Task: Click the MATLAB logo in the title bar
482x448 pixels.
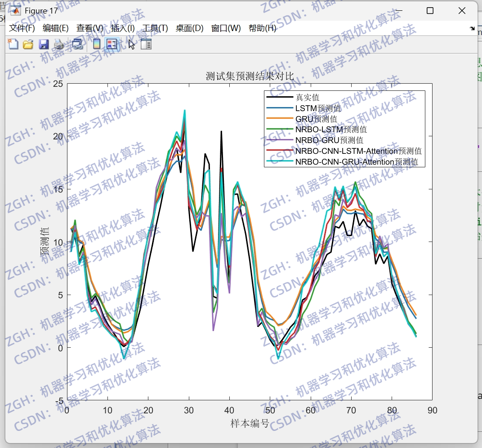Action: [x=15, y=11]
